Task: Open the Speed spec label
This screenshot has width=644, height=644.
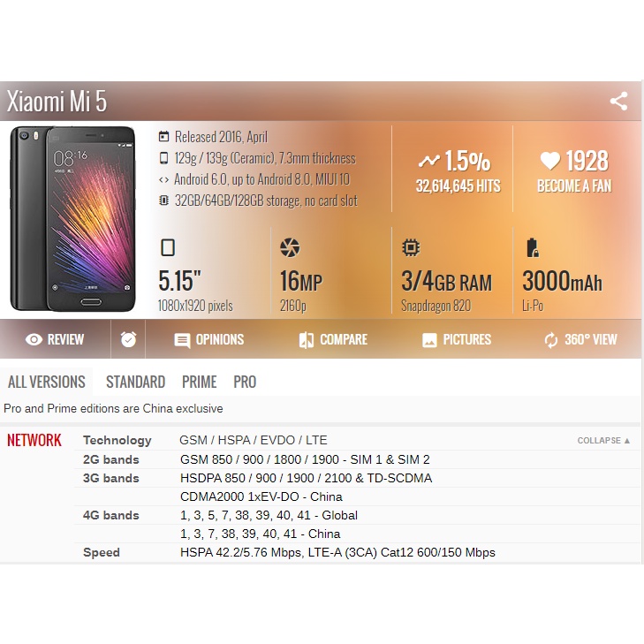Action: pos(102,552)
